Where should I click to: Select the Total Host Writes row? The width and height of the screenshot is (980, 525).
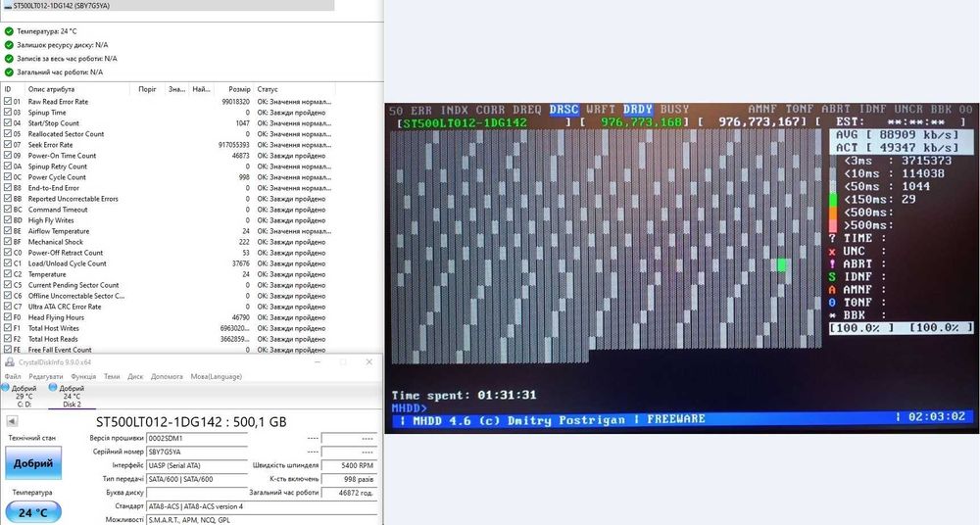(169, 328)
